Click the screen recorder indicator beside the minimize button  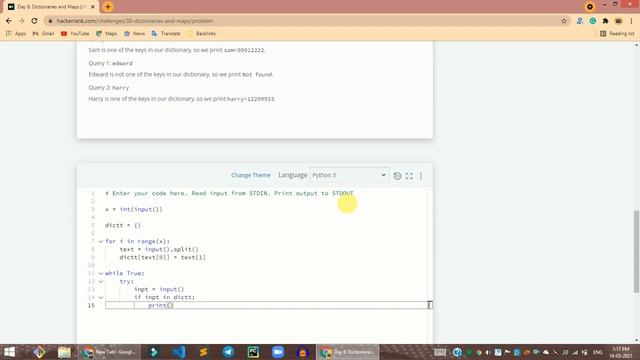[x=590, y=7]
